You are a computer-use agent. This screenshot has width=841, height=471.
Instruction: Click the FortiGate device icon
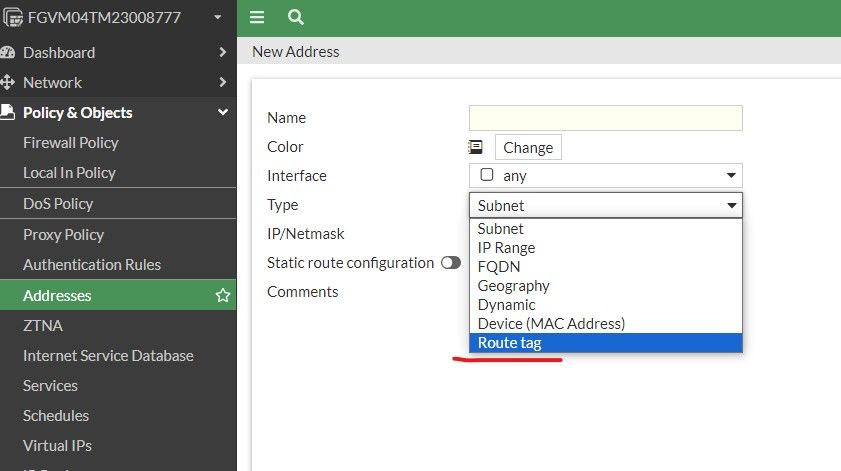pyautogui.click(x=13, y=18)
